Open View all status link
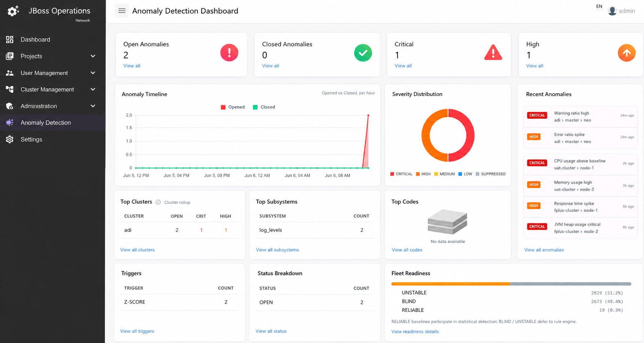Viewport: 644px width, 343px height. (x=271, y=331)
